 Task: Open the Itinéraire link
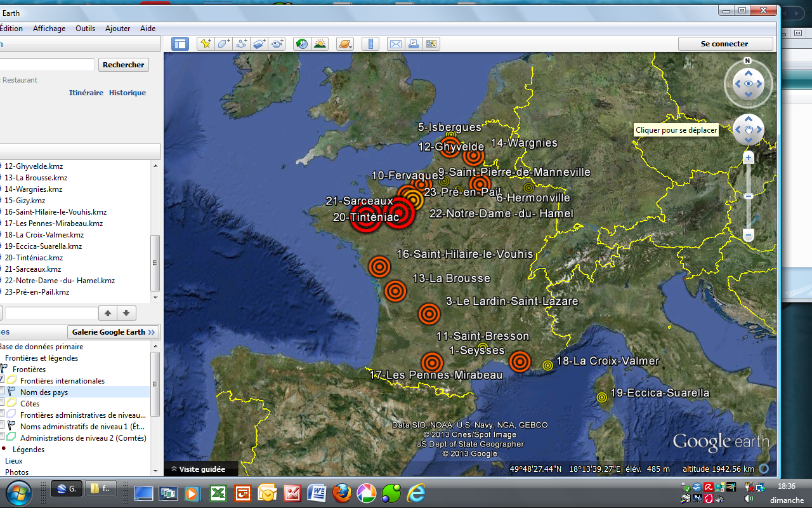[86, 93]
